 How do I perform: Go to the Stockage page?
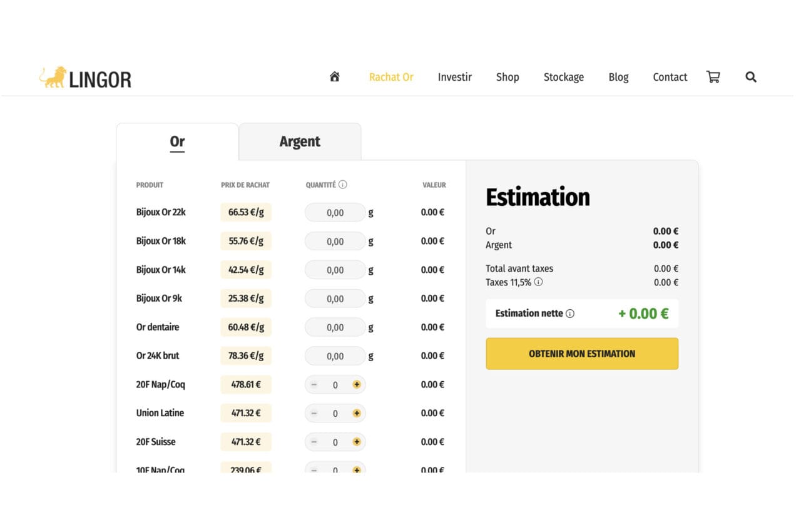tap(563, 77)
